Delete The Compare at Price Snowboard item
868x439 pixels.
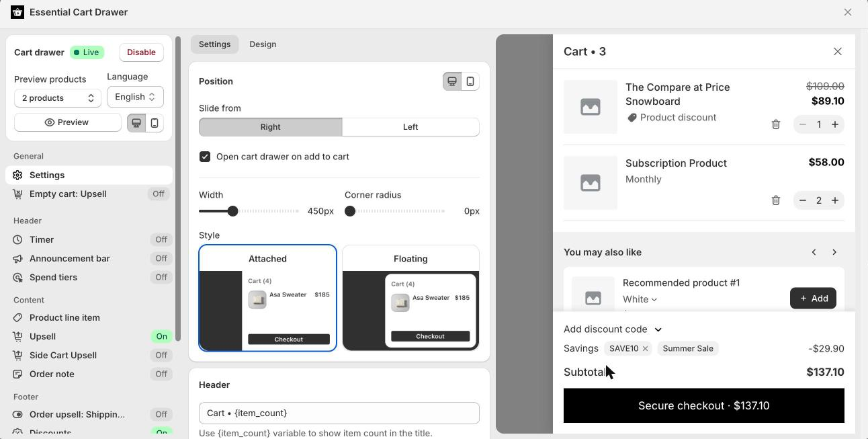pos(776,124)
